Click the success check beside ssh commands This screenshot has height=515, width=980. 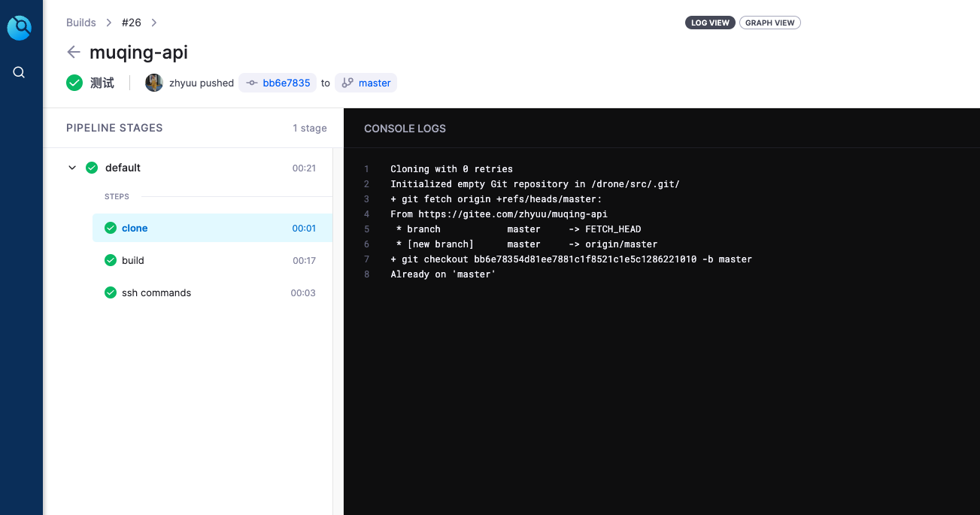tap(111, 292)
